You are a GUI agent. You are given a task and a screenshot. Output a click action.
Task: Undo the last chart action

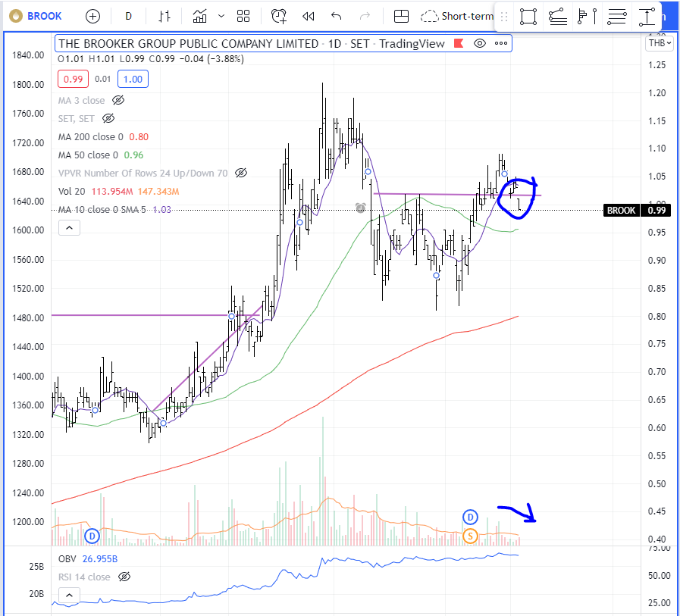336,17
